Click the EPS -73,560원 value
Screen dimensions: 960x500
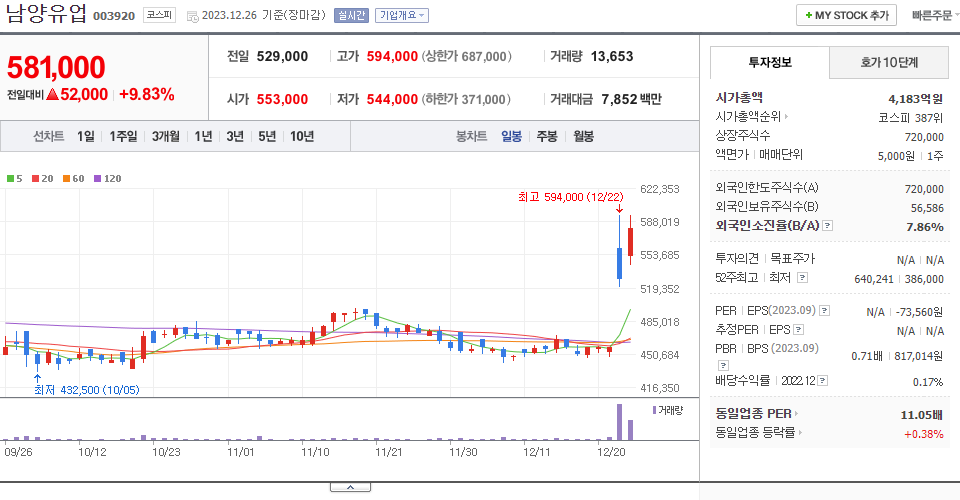tap(919, 312)
